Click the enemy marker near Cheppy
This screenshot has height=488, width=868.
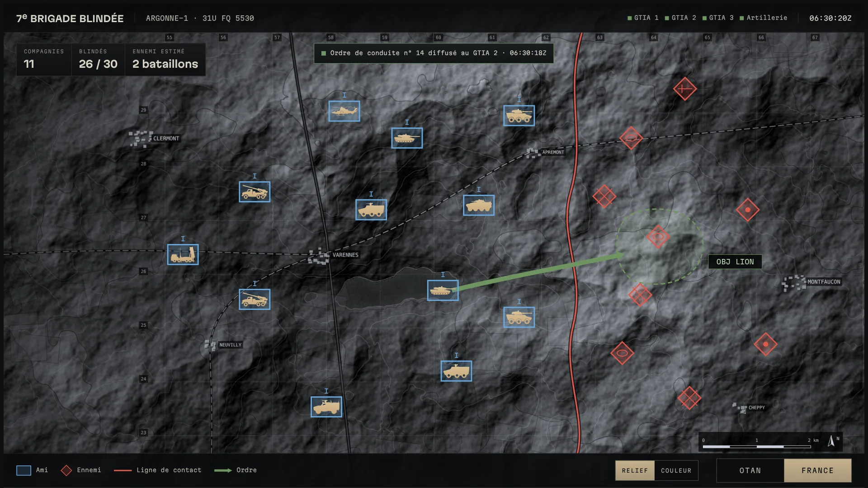(689, 398)
